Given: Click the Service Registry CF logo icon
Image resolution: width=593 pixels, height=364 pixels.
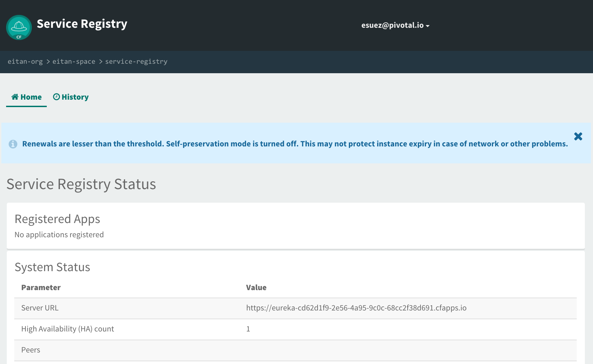Looking at the screenshot, I should [x=19, y=27].
